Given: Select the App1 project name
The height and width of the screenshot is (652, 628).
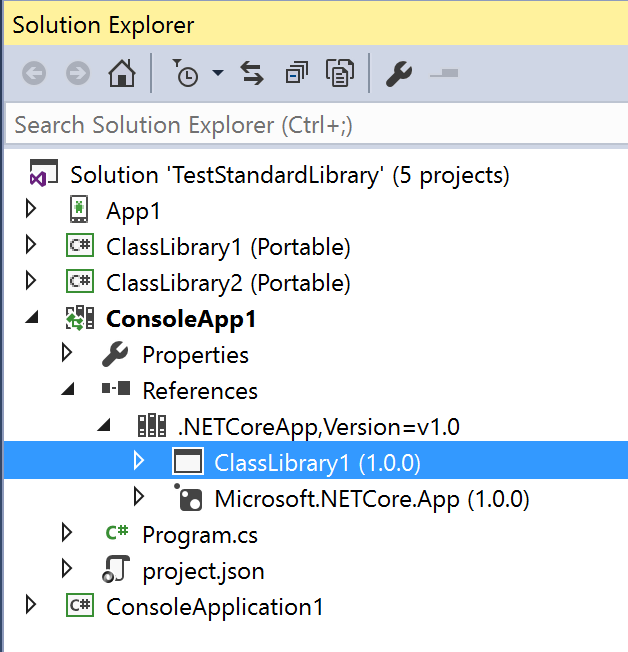Looking at the screenshot, I should point(133,211).
